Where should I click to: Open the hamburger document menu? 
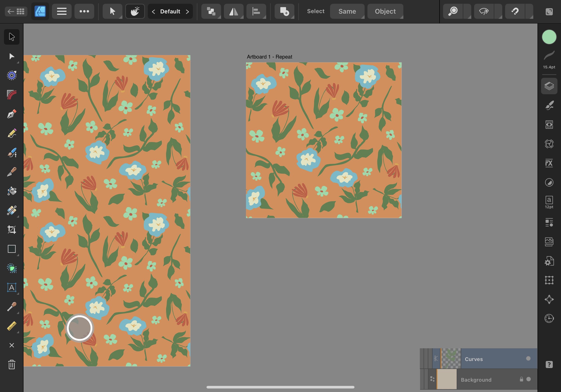coord(62,11)
